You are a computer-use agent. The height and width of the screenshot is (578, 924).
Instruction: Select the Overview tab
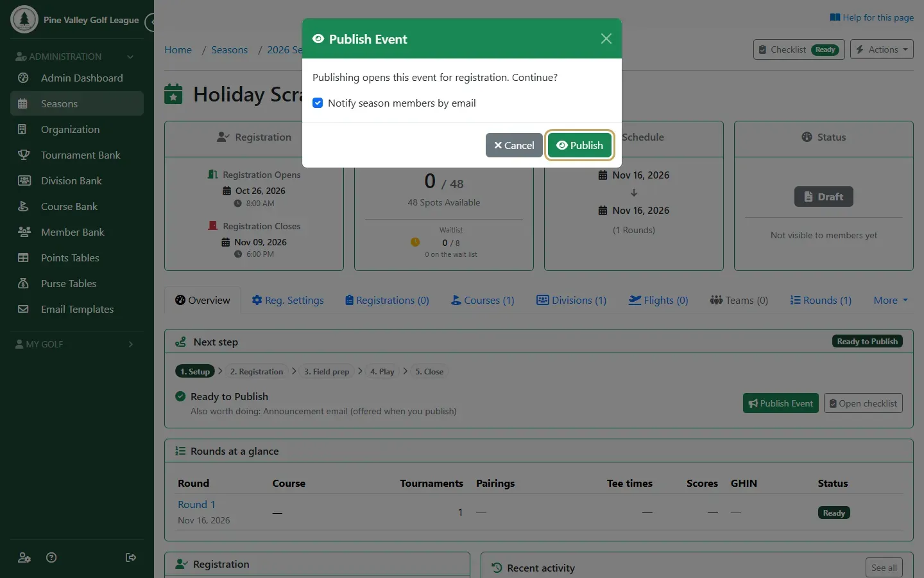pyautogui.click(x=203, y=300)
